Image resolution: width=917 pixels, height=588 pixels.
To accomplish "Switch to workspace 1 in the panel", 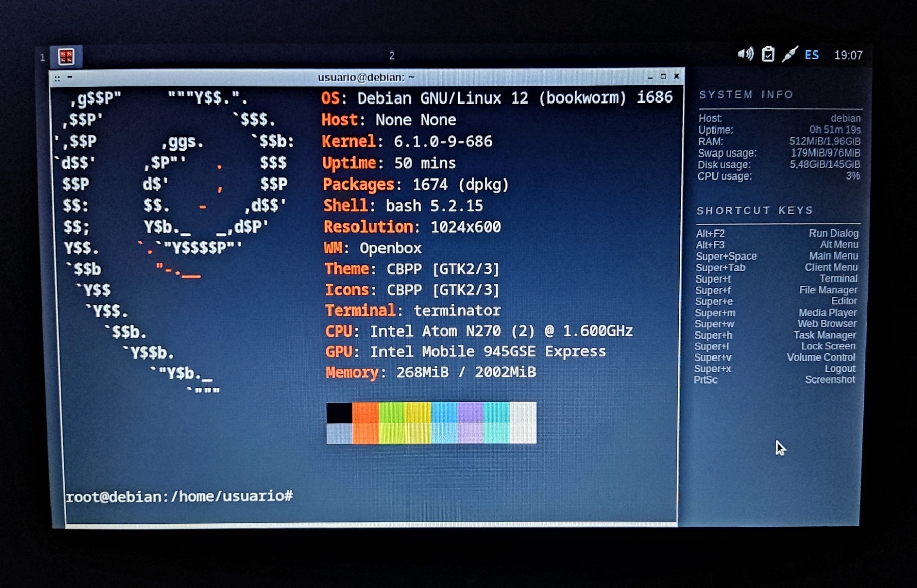I will click(43, 57).
